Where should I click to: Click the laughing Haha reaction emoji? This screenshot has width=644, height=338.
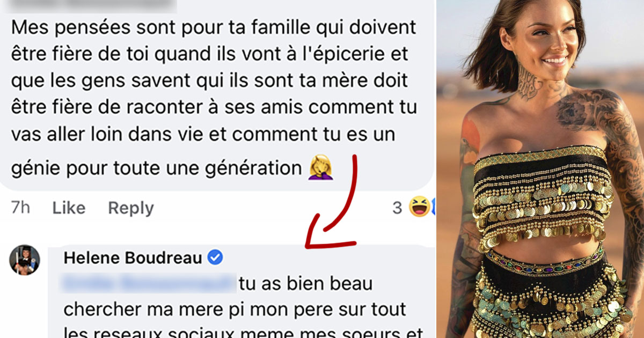pos(419,207)
